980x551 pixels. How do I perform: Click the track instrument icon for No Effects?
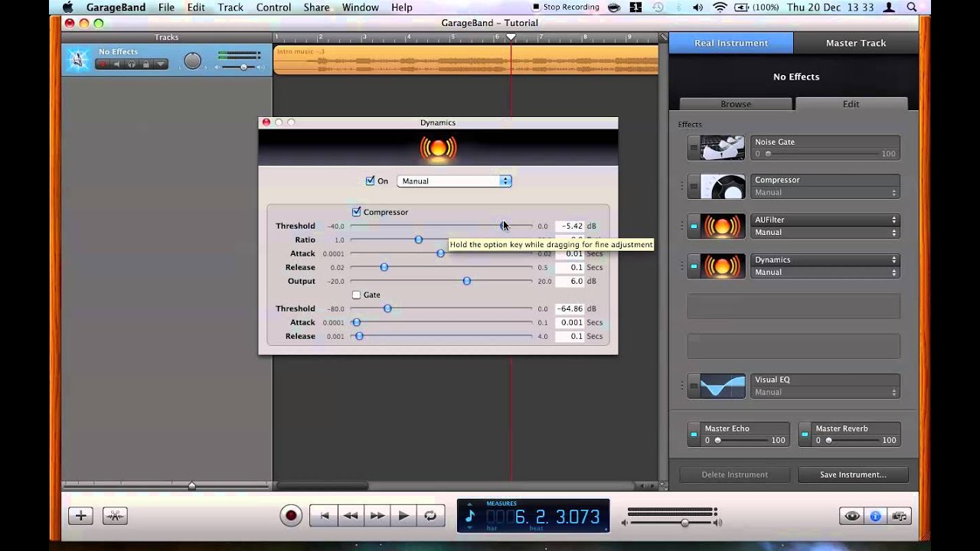click(x=77, y=60)
